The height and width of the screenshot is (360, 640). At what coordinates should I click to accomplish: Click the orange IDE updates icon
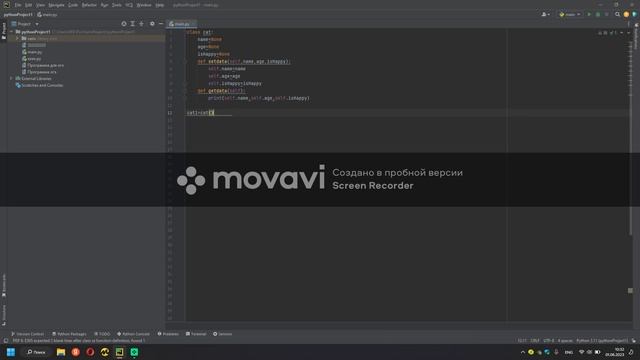coord(626,14)
